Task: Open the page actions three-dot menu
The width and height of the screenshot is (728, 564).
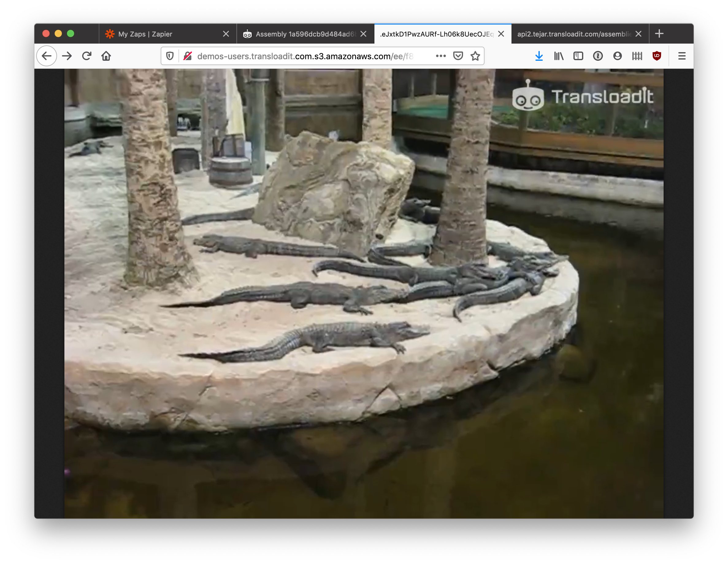Action: (x=441, y=56)
